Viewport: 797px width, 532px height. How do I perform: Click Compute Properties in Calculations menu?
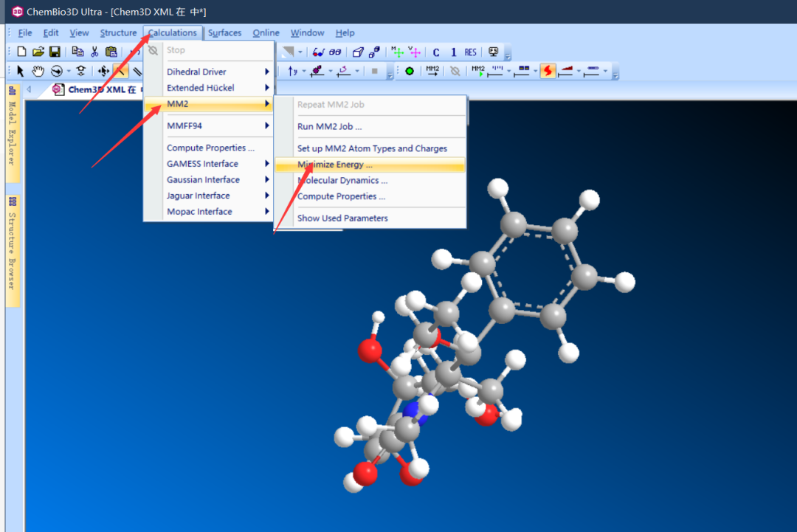coord(209,148)
